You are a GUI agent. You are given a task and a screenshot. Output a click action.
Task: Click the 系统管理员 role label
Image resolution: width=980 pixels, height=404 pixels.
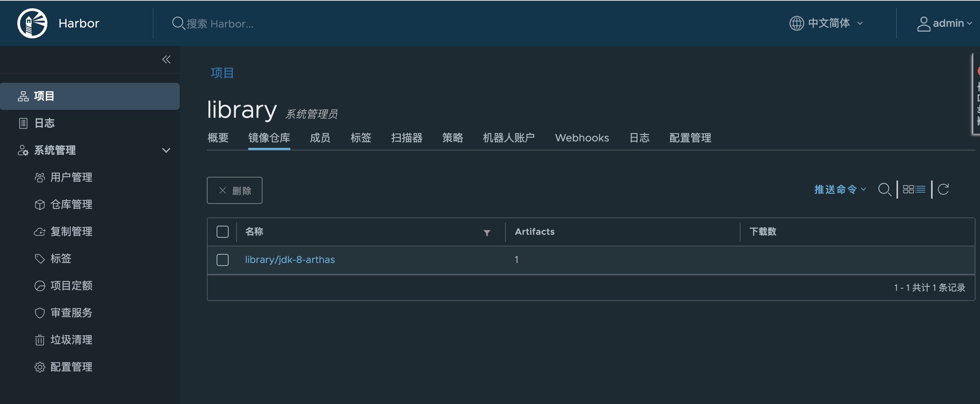click(311, 114)
